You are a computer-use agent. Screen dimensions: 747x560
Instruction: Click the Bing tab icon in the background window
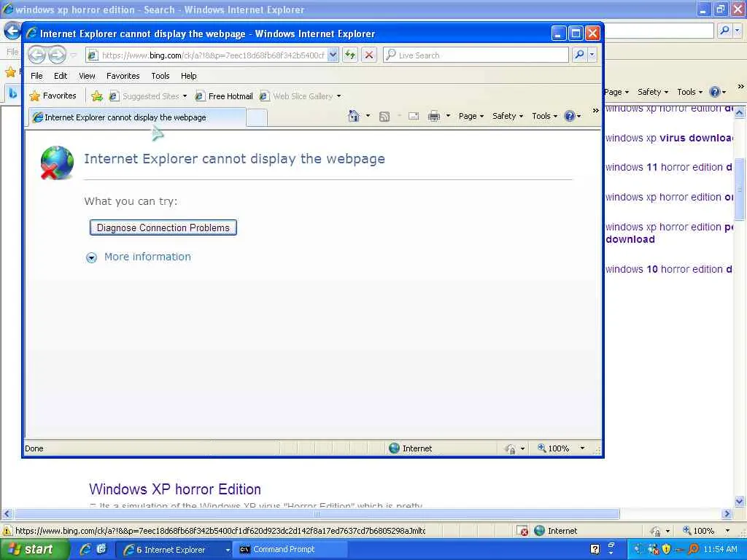pyautogui.click(x=13, y=93)
